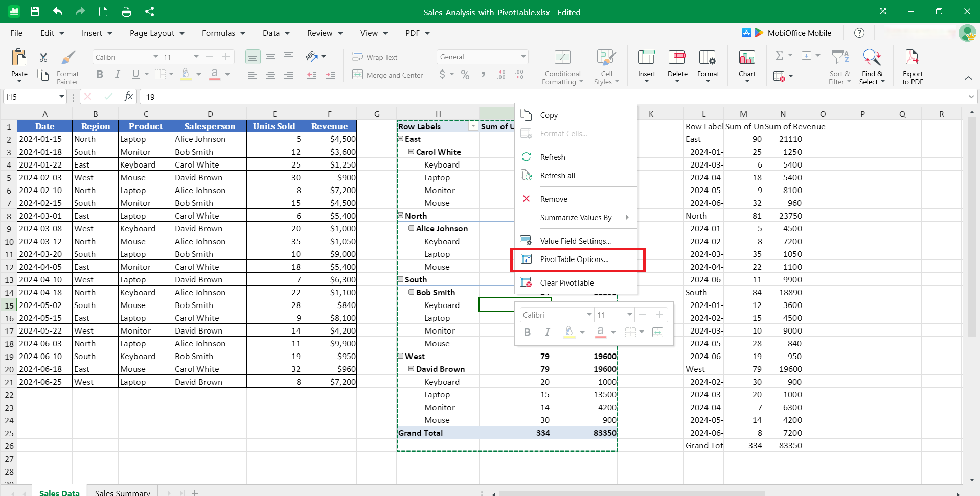
Task: Toggle Italic in floating mini toolbar
Action: [547, 333]
